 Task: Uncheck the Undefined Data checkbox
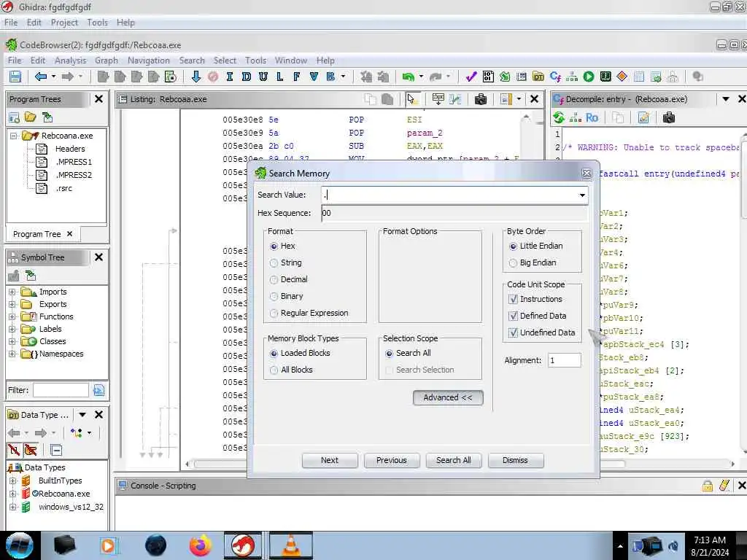513,332
